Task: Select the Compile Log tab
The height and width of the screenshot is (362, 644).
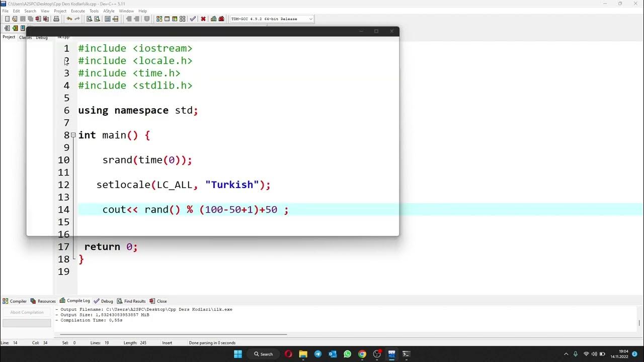Action: point(74,301)
